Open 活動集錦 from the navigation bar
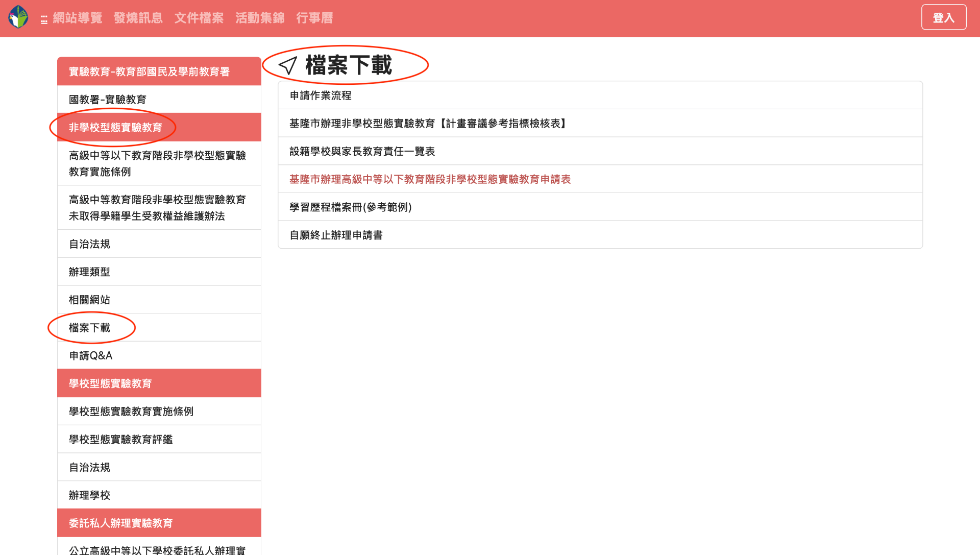980x555 pixels. click(x=259, y=18)
